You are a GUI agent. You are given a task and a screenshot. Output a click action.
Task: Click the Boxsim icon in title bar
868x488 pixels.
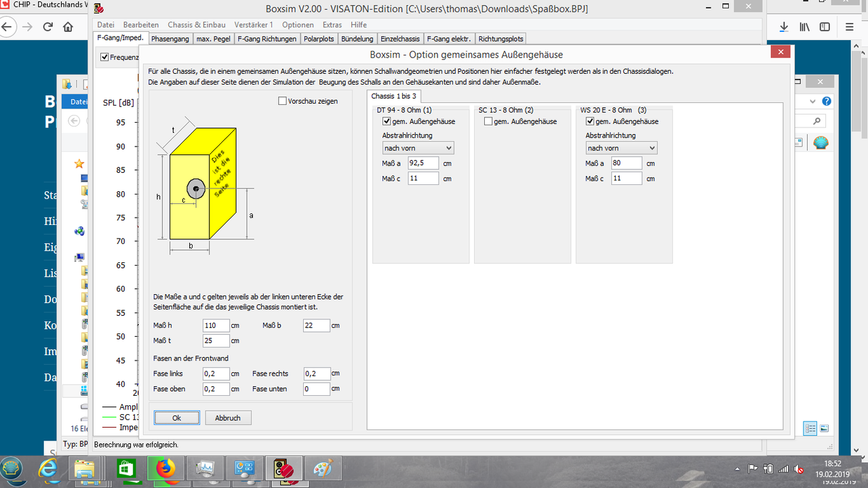[x=100, y=9]
